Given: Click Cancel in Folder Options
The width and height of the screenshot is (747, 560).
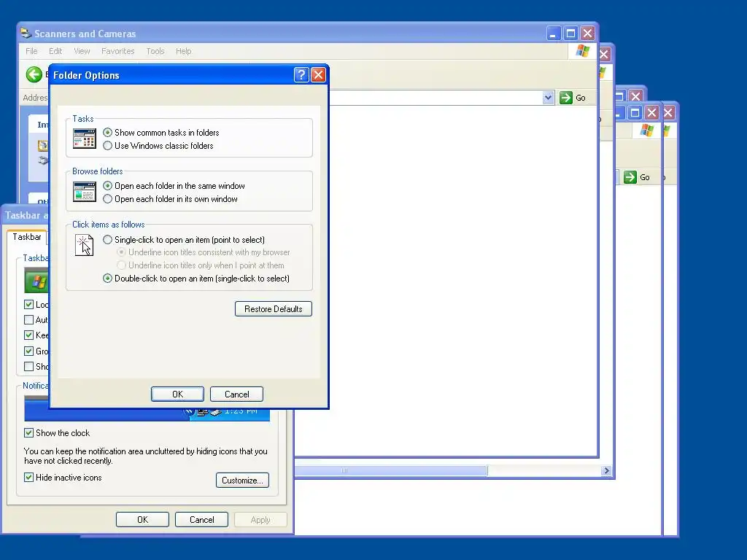Looking at the screenshot, I should [x=237, y=394].
